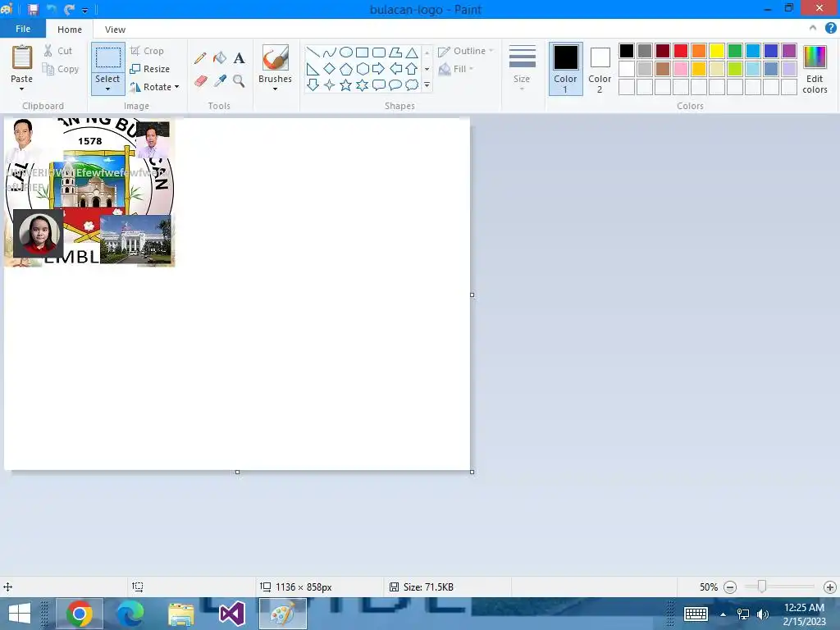Choose the Fill with color bucket
Screen dimensions: 840x630
pyautogui.click(x=220, y=58)
